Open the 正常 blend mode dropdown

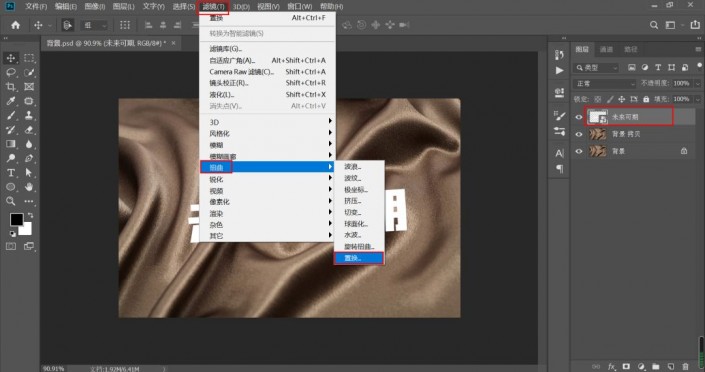click(x=605, y=84)
